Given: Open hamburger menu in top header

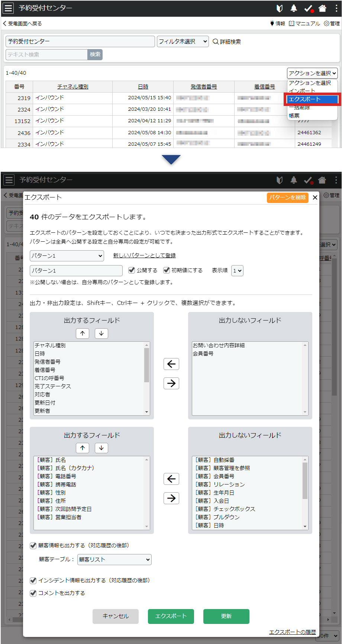Looking at the screenshot, I should point(8,8).
